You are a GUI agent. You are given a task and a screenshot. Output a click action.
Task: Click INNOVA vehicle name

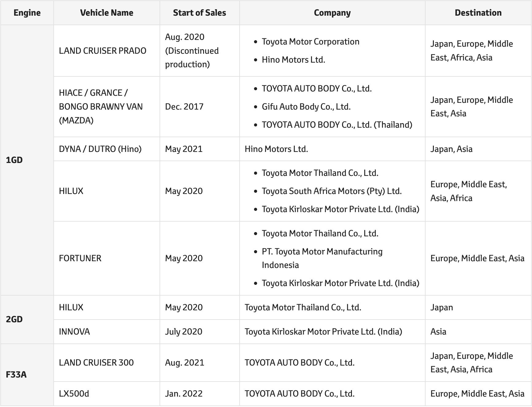pyautogui.click(x=75, y=331)
